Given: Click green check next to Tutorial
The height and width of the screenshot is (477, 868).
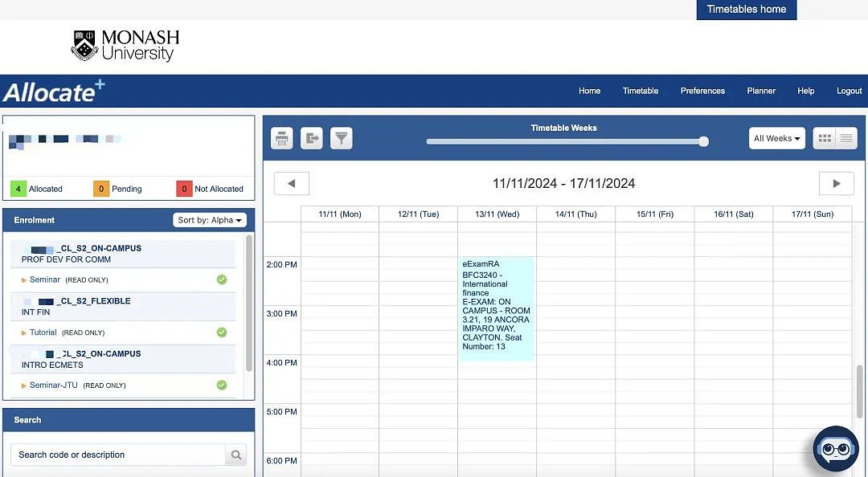Looking at the screenshot, I should point(222,332).
